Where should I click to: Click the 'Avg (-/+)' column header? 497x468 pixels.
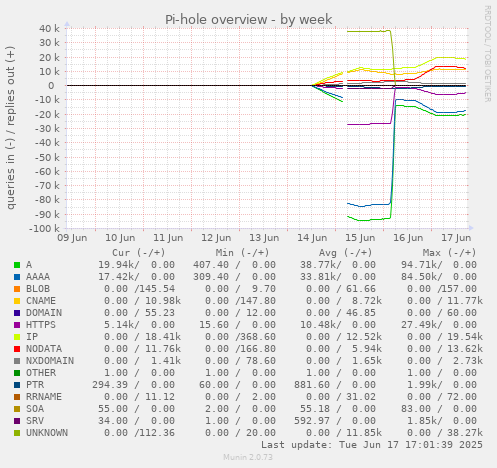point(346,253)
